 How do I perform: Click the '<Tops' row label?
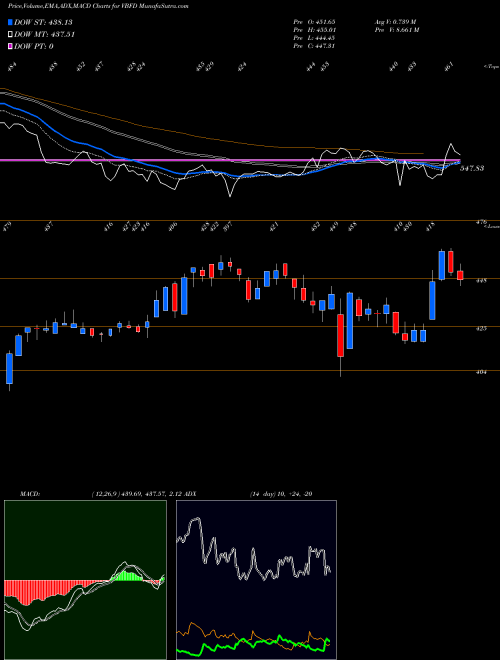point(491,67)
